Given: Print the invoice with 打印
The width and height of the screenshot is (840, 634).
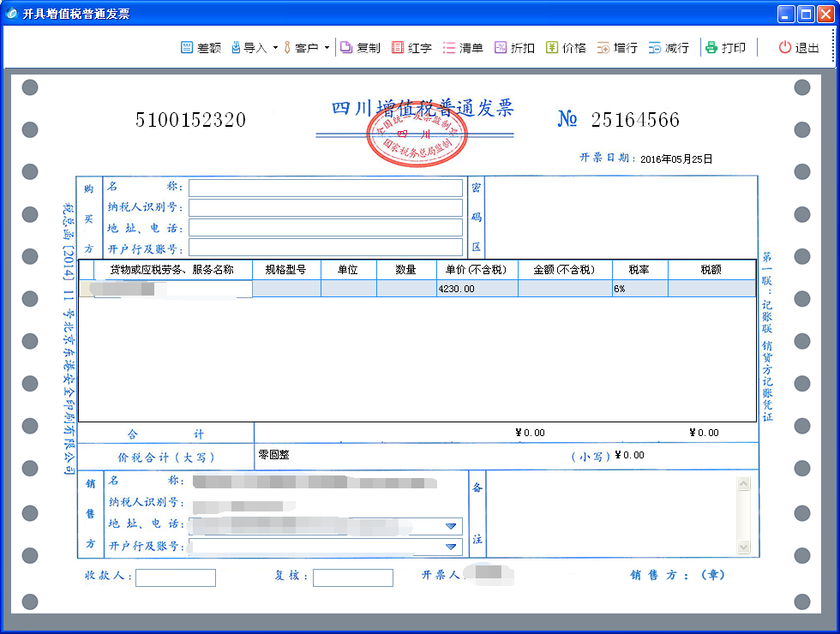Looking at the screenshot, I should pos(725,48).
